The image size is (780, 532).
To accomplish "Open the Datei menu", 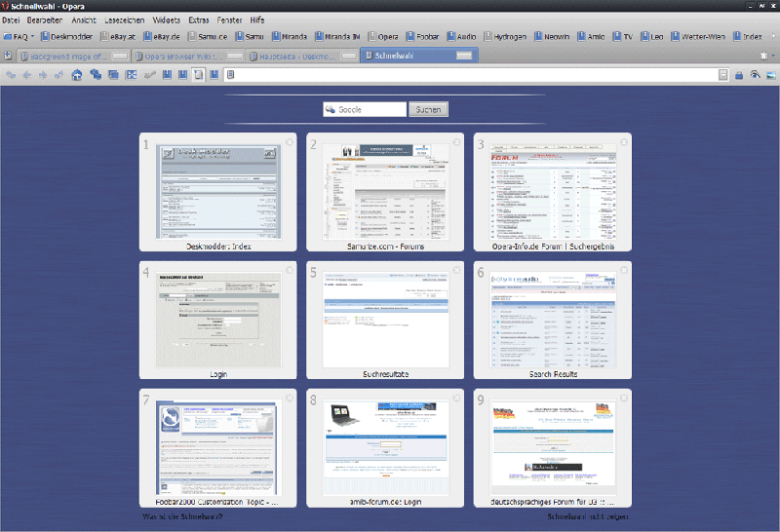I will pos(11,20).
